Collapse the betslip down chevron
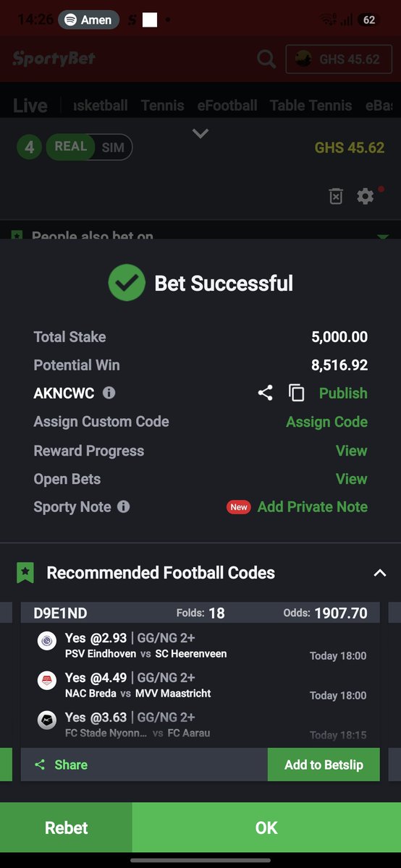The image size is (401, 868). (200, 134)
